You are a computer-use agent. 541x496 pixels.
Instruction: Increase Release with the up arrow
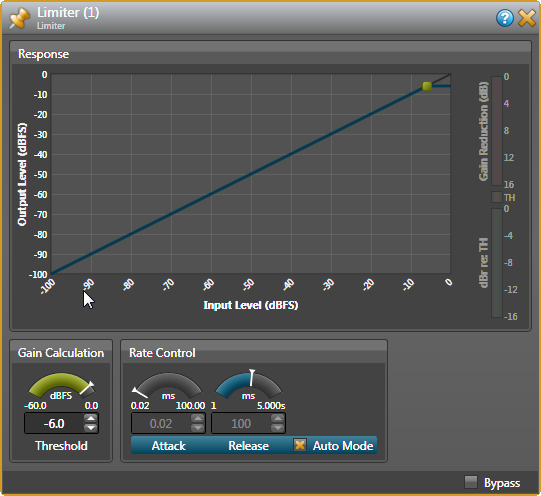point(278,418)
